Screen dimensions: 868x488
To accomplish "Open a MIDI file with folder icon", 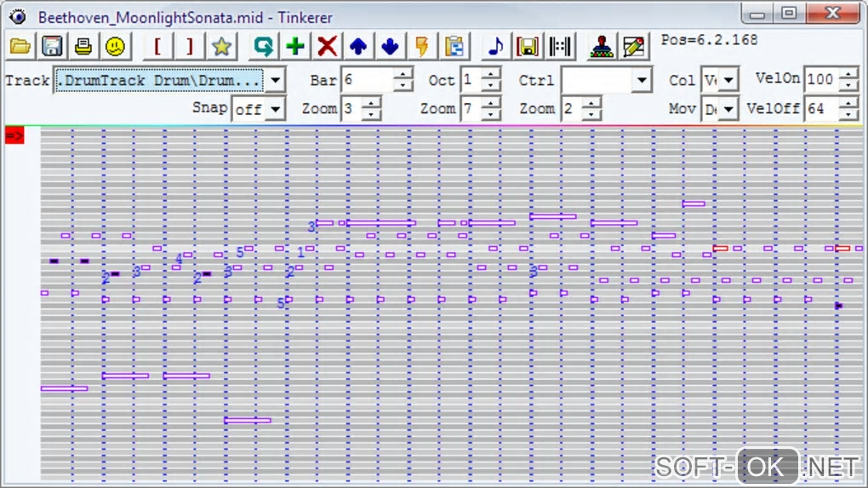I will 20,47.
